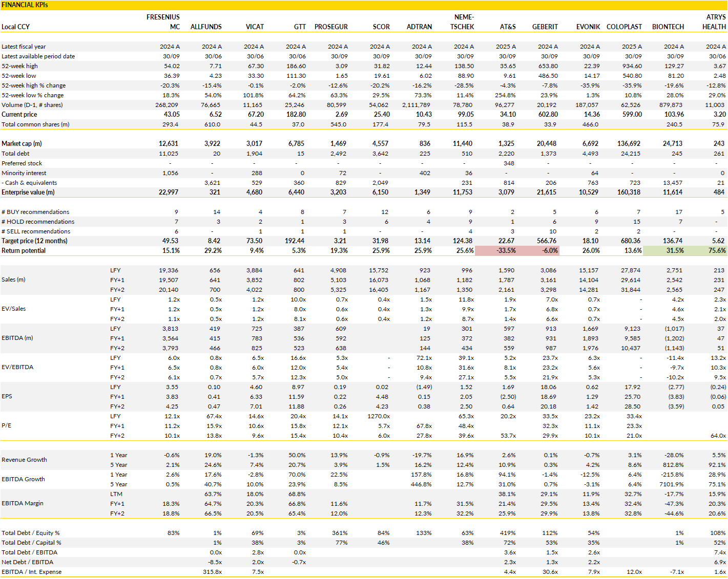Screen dimensions: 728x579
Task: Select the FRESENIUS MC column header
Action: (x=163, y=22)
